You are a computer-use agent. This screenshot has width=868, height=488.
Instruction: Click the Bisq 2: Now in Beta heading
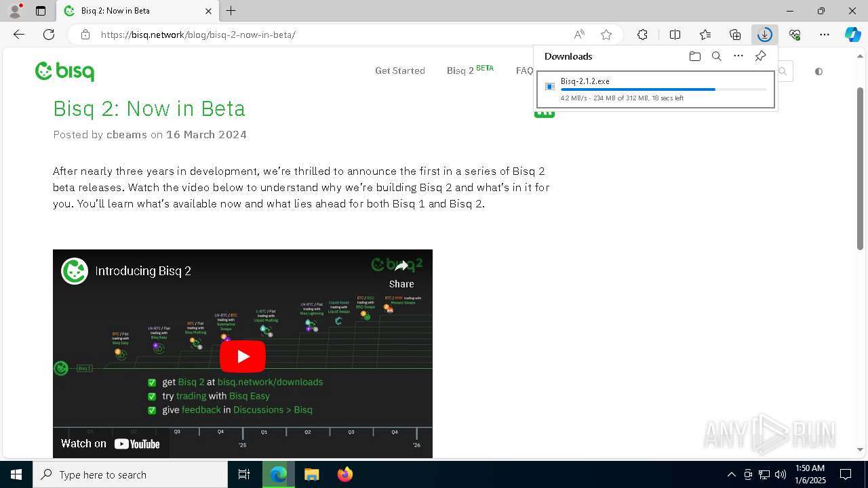[149, 108]
